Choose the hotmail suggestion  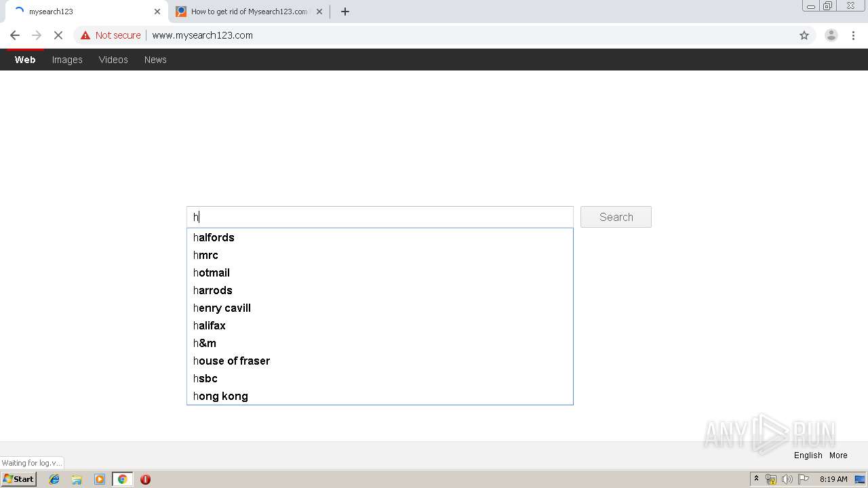point(380,272)
